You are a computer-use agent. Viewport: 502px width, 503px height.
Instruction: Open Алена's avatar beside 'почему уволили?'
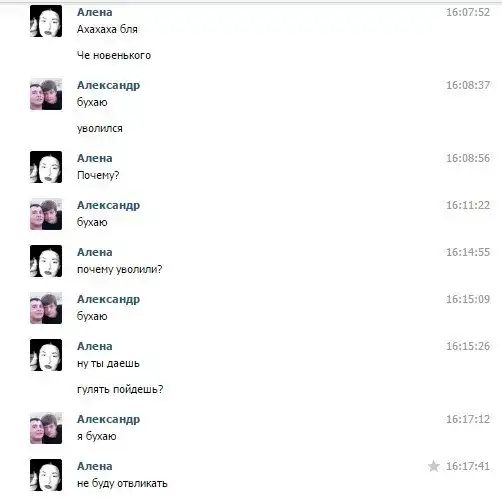[46, 261]
